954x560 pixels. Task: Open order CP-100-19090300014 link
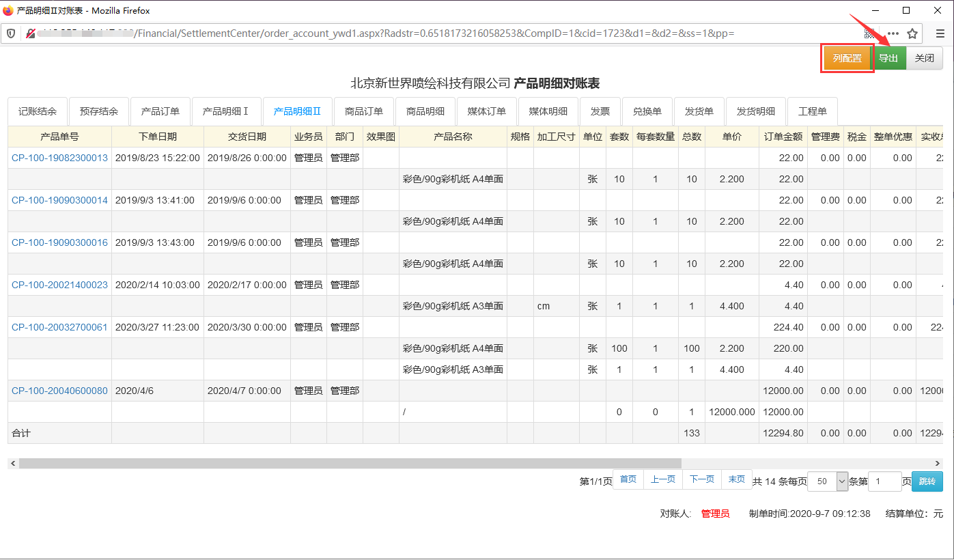pyautogui.click(x=59, y=200)
